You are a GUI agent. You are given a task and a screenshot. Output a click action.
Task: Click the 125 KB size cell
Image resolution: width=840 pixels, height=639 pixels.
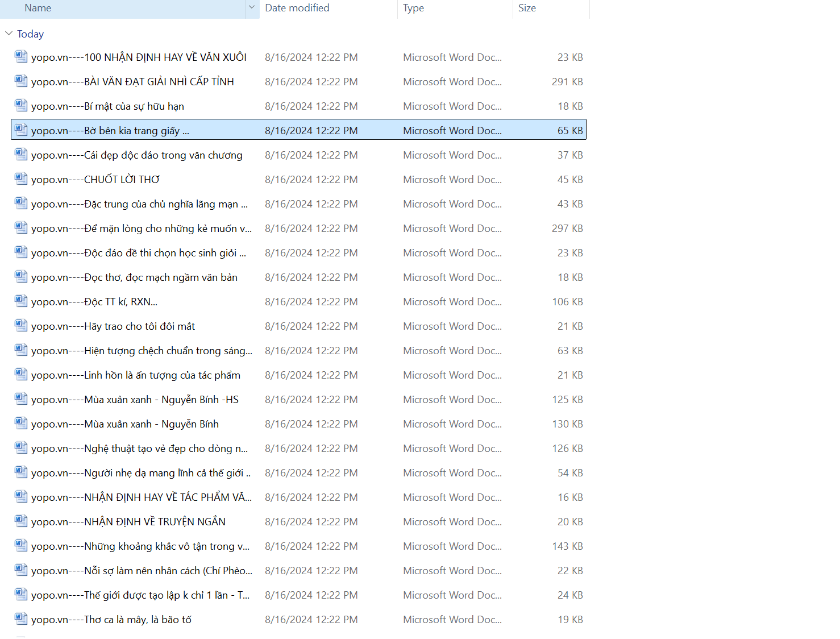567,400
